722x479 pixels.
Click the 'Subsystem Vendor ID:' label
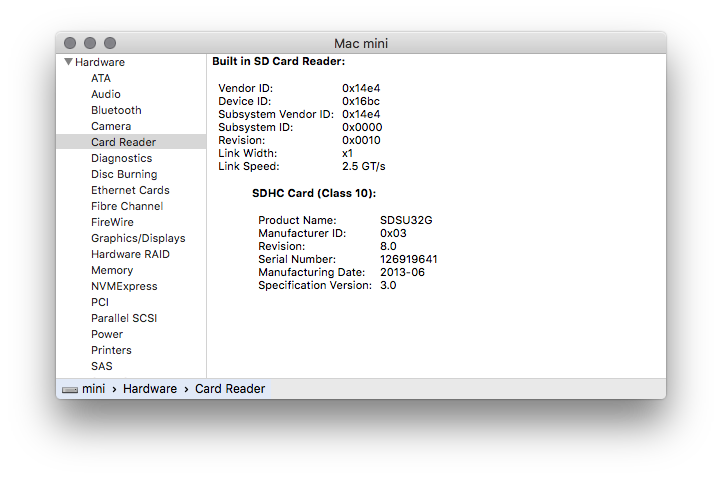tap(276, 114)
